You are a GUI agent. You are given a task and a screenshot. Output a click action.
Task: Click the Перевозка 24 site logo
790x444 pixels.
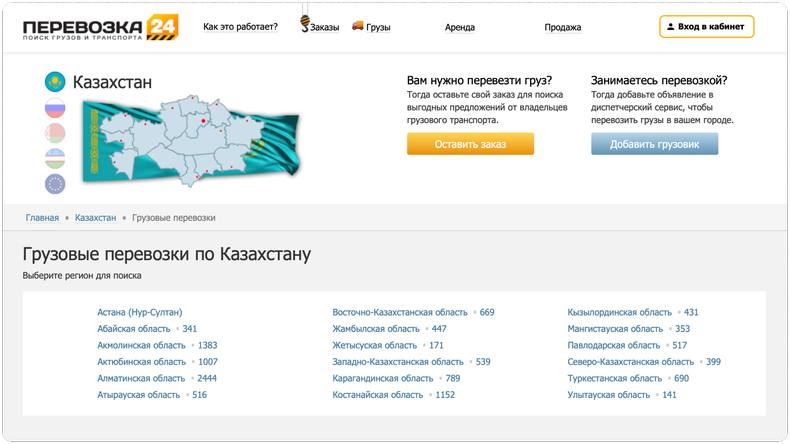tap(100, 27)
